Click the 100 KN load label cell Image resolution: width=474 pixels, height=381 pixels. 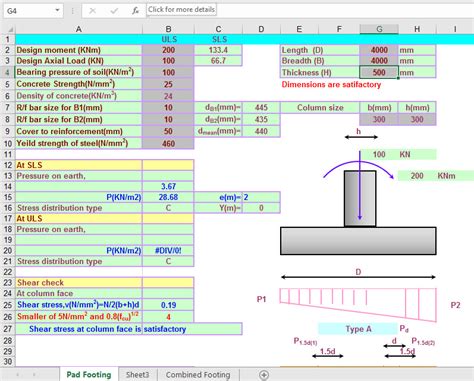(x=398, y=154)
